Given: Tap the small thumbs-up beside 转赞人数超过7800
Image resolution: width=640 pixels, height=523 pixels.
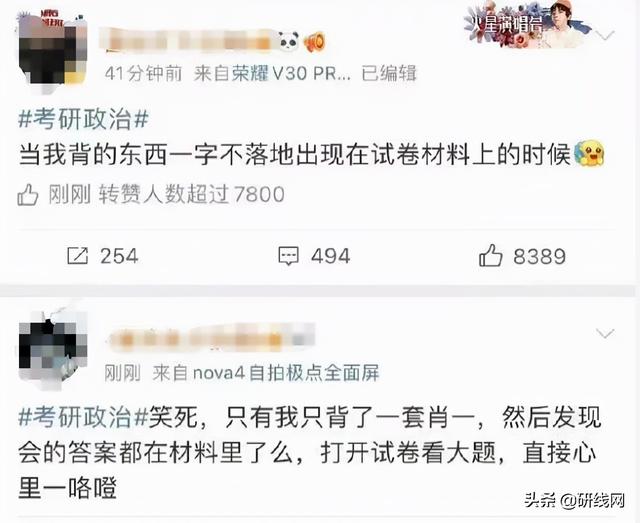Looking at the screenshot, I should click(28, 195).
